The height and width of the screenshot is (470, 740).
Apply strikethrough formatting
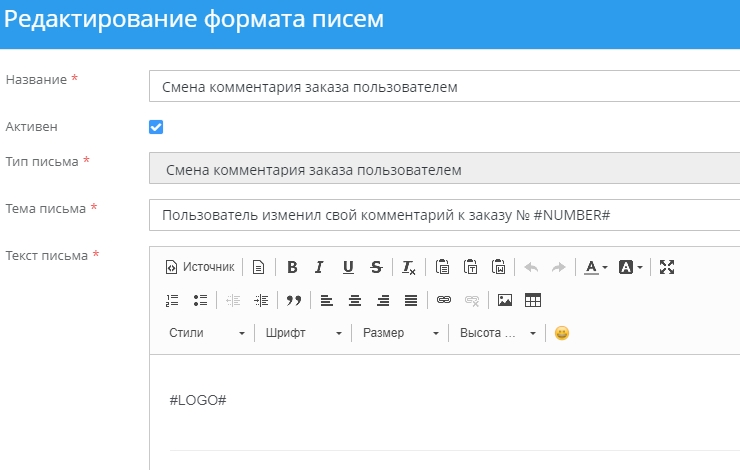pyautogui.click(x=376, y=267)
